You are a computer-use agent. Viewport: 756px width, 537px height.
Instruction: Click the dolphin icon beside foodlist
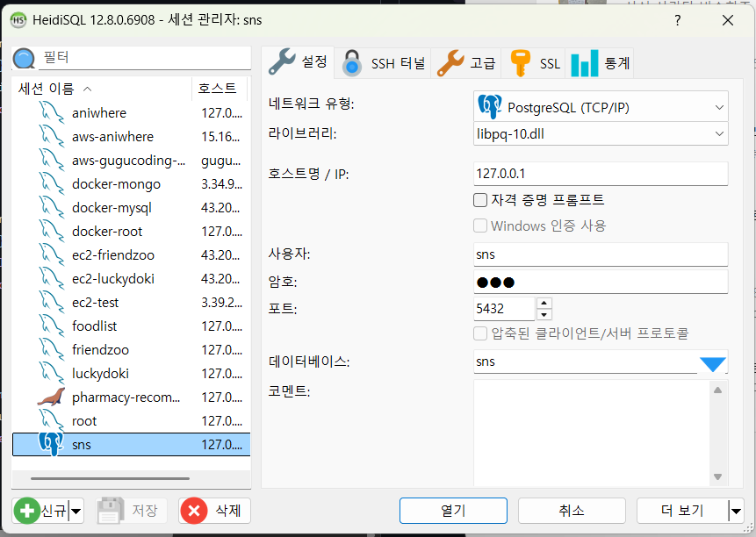[x=51, y=326]
